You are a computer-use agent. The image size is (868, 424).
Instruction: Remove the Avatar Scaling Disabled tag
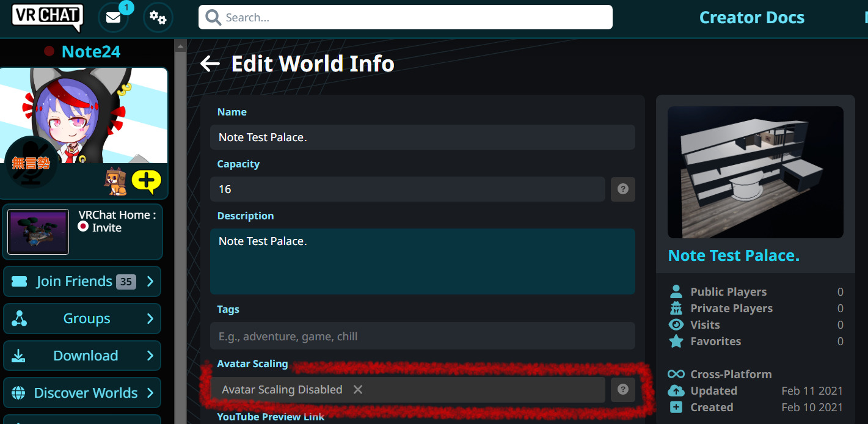[358, 390]
